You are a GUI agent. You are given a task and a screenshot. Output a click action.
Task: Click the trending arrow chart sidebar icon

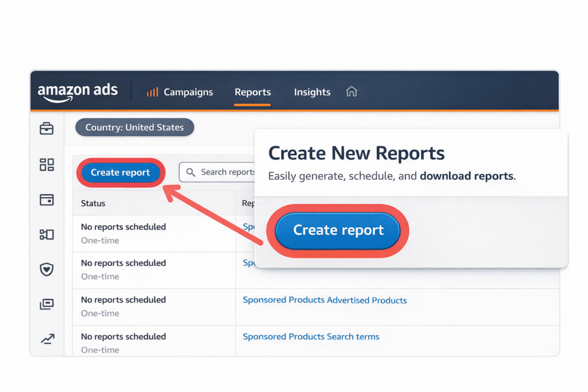click(x=47, y=339)
